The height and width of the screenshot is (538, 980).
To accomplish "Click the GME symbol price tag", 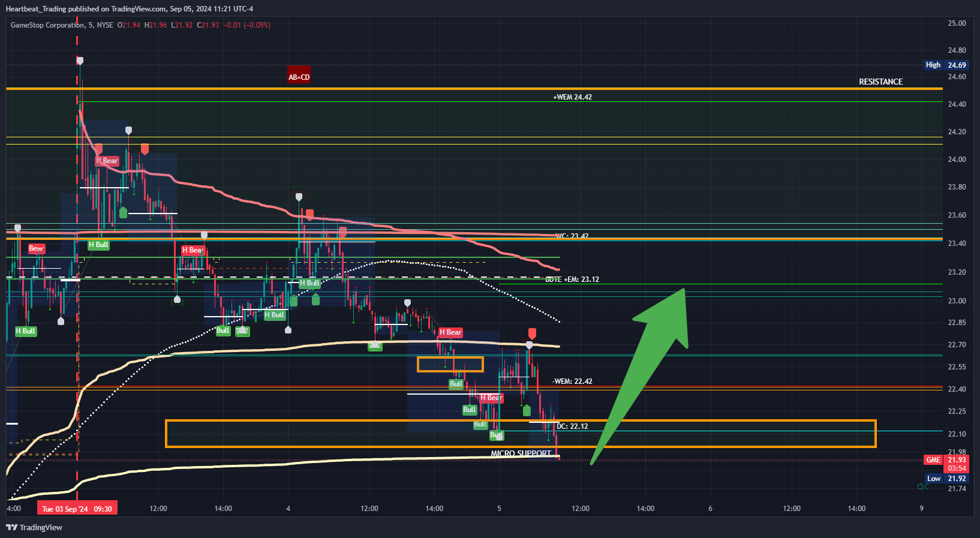I will point(933,460).
